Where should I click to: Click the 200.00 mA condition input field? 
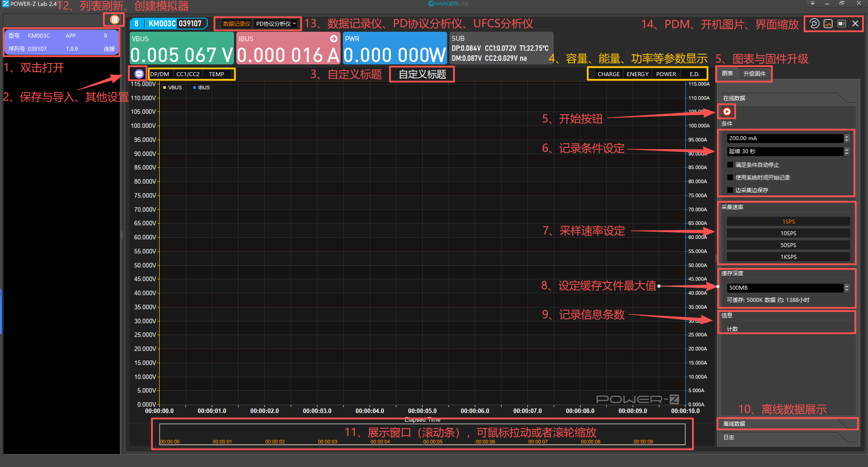tap(785, 138)
